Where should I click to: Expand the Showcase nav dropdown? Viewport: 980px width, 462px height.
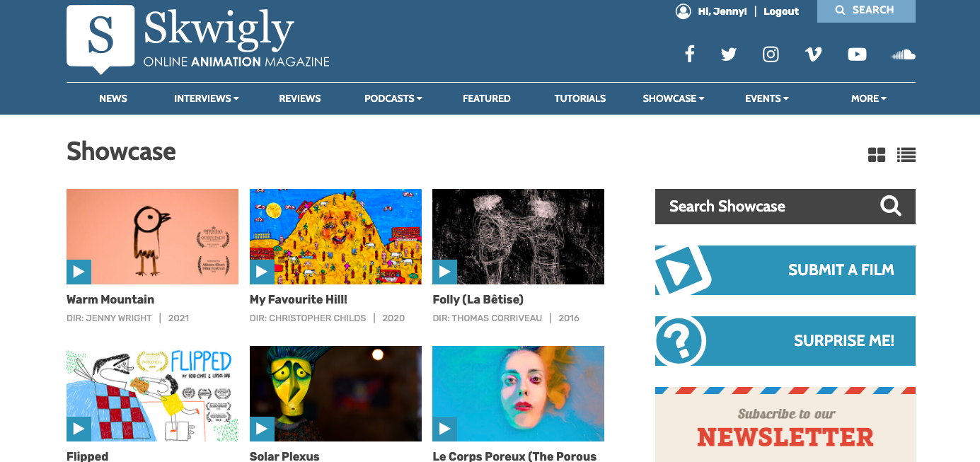tap(674, 98)
